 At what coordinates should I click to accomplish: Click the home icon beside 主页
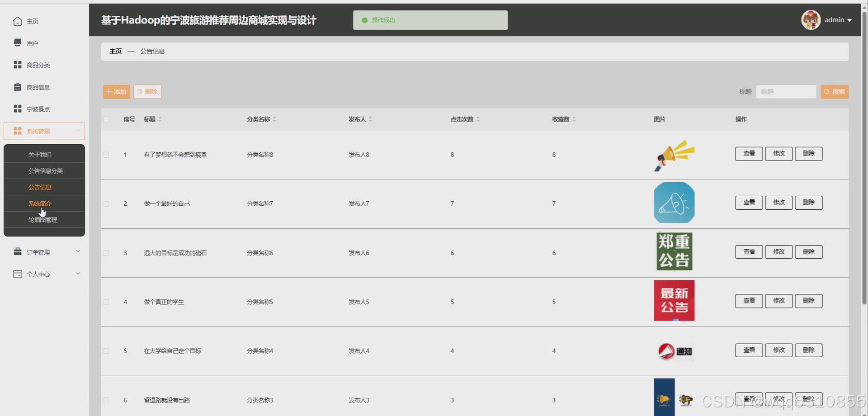pyautogui.click(x=18, y=21)
